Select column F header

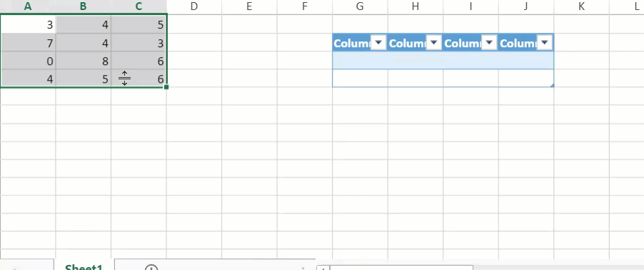click(x=305, y=6)
